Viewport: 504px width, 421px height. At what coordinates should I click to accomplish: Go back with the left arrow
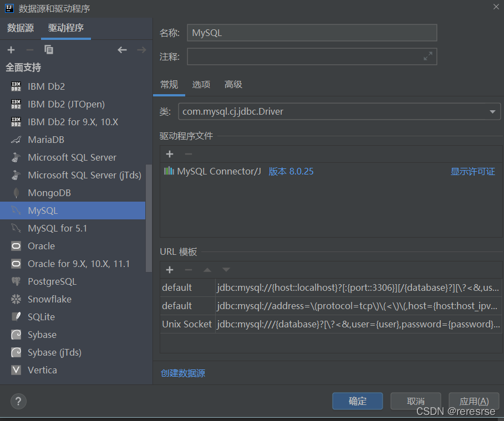(122, 50)
